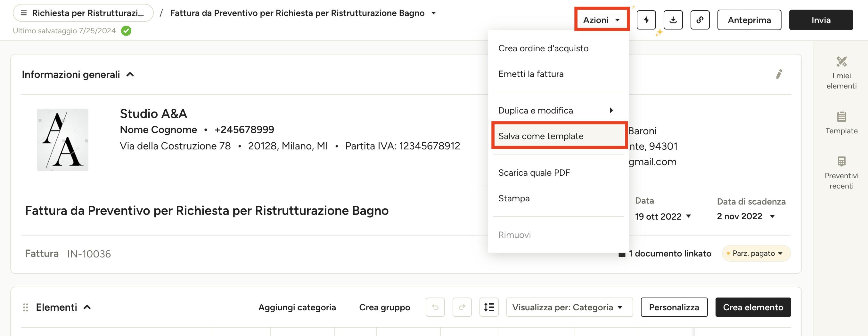Expand the Duplica e modifica submenu
868x336 pixels.
(558, 110)
